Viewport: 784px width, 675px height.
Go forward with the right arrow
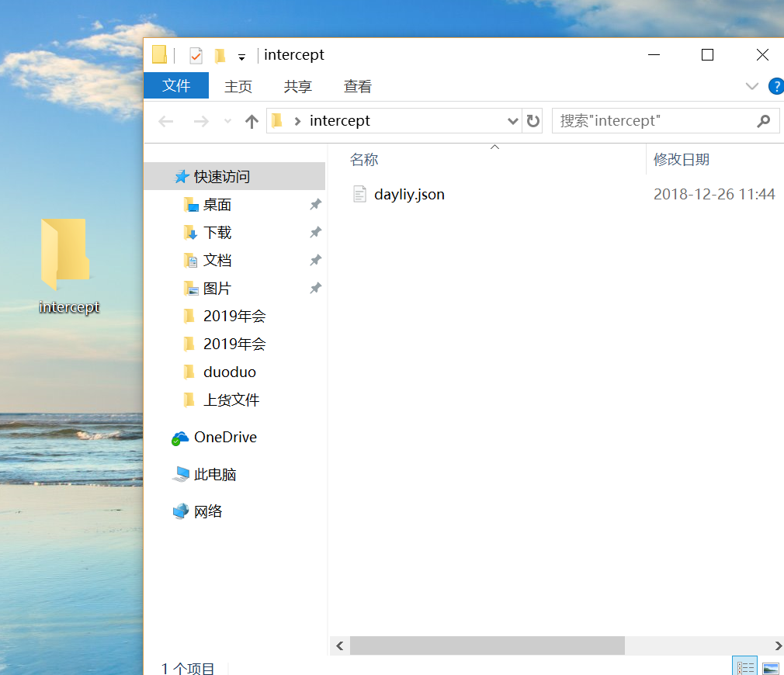click(201, 121)
